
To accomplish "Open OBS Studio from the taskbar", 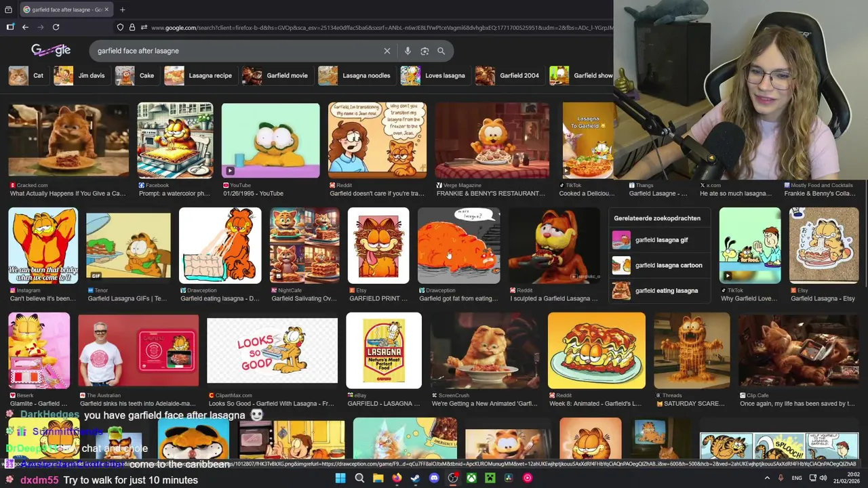I will coord(453,478).
